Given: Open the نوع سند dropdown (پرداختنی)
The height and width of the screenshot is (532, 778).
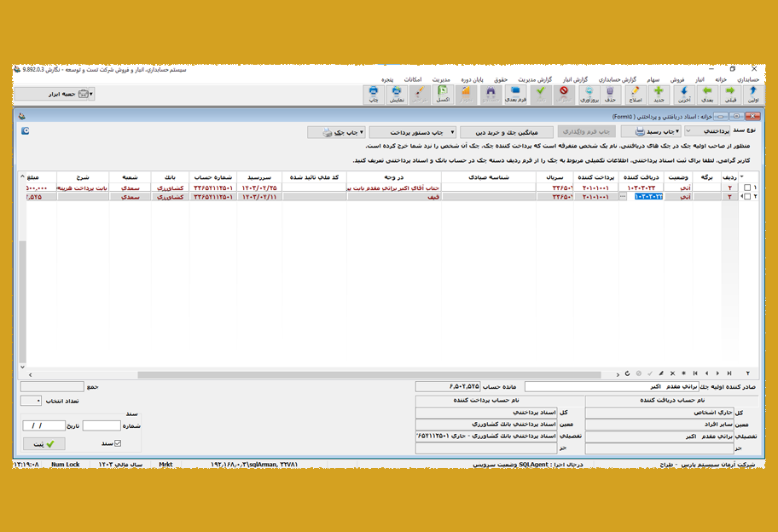Looking at the screenshot, I should coord(707,131).
